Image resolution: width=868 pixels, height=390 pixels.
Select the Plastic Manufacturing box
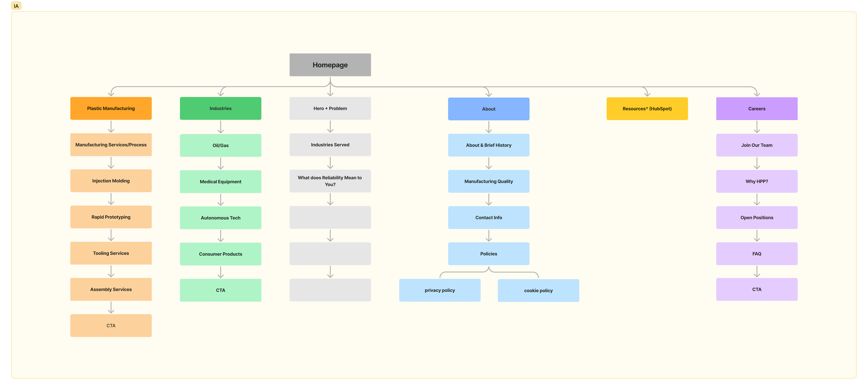pos(111,108)
